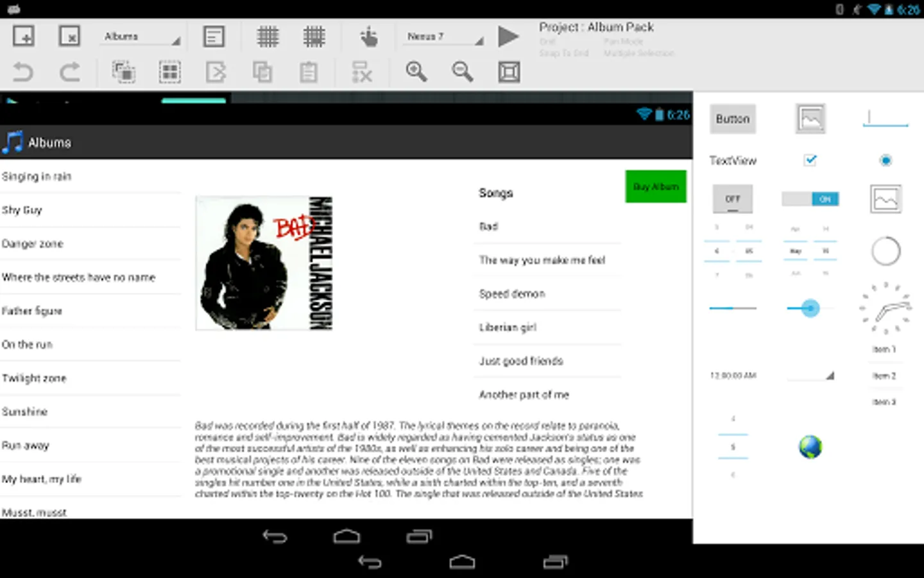Delete the current screen with X icon
Image resolution: width=924 pixels, height=578 pixels.
point(69,36)
